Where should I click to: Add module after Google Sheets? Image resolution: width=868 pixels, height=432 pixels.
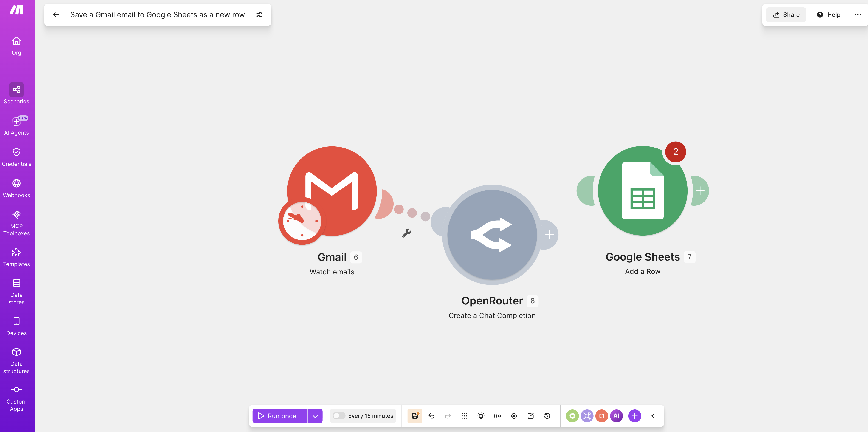pyautogui.click(x=700, y=190)
